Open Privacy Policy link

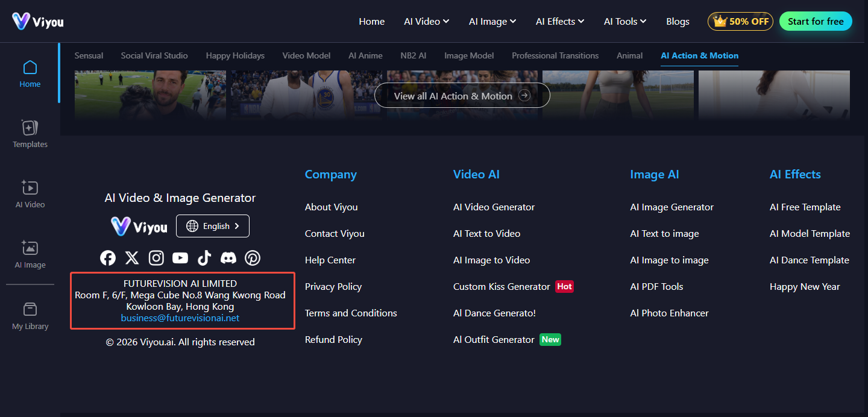(333, 286)
